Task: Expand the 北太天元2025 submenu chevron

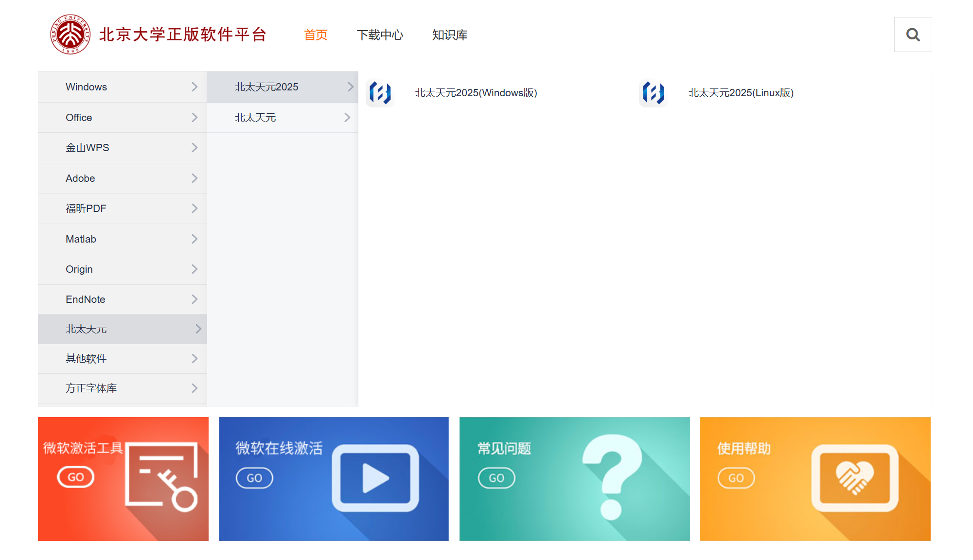Action: click(349, 87)
